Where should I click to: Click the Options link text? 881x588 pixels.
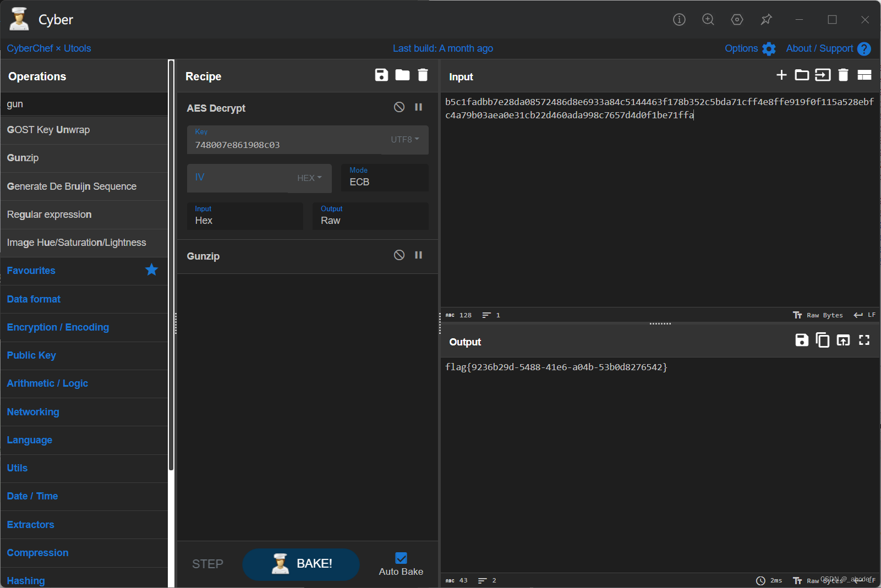tap(741, 48)
